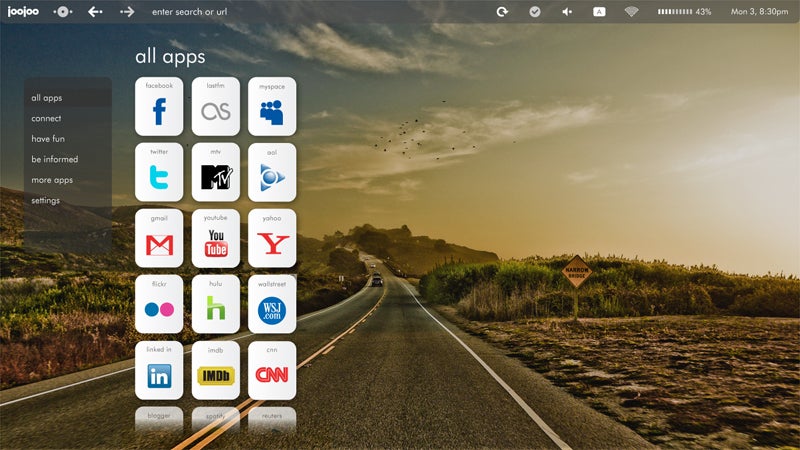Image resolution: width=800 pixels, height=450 pixels.
Task: Open the partially visible Reuters tile
Action: coord(272,419)
